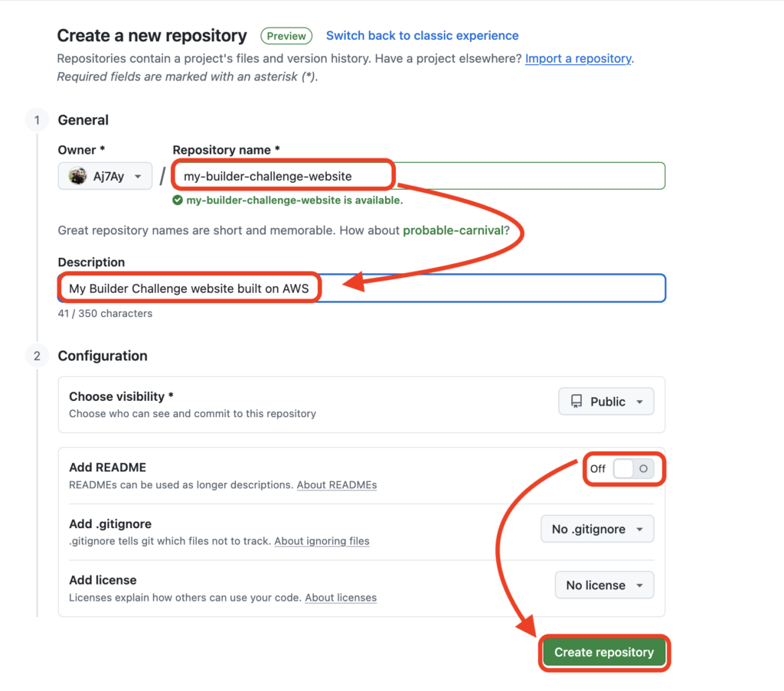Click step 1 General number circle
This screenshot has height=691, width=784.
tap(37, 120)
